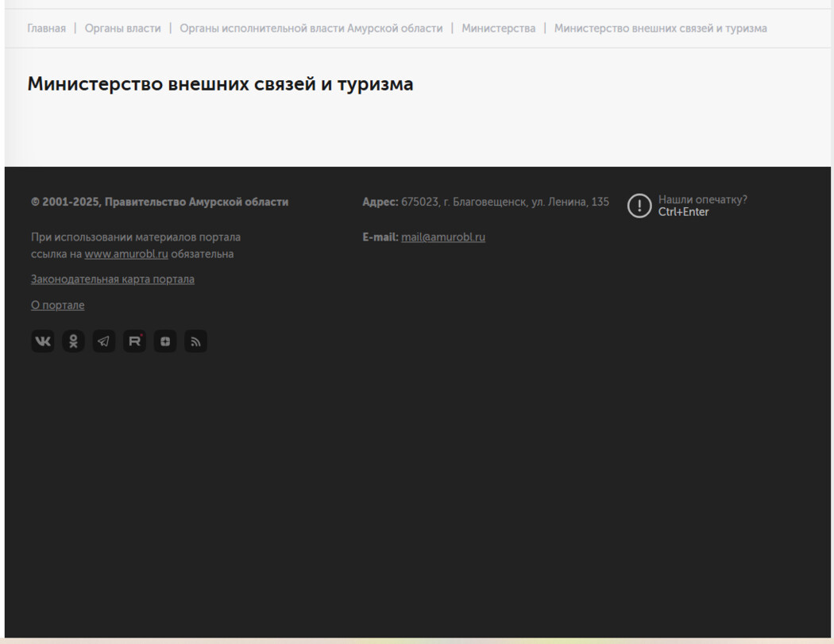The height and width of the screenshot is (644, 834).
Task: Open the Органы власти breadcrumb
Action: pos(123,28)
